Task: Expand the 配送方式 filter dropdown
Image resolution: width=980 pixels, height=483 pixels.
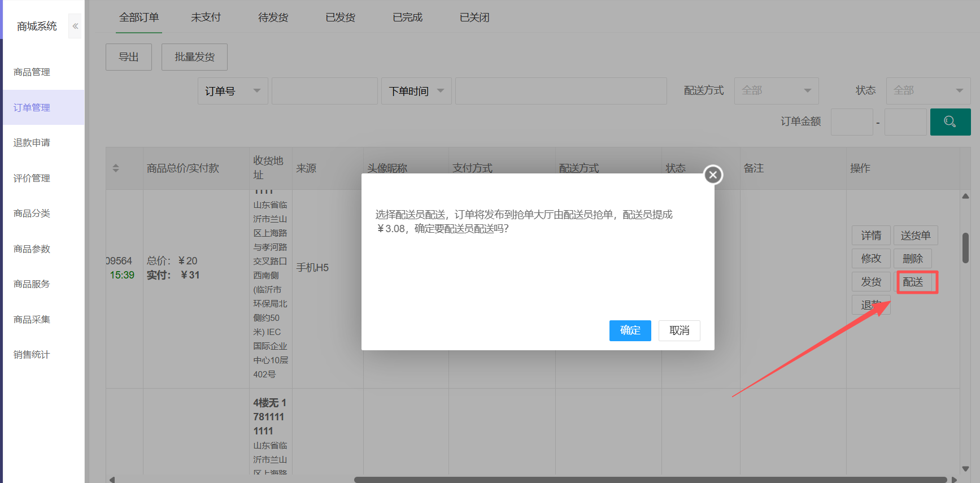Action: tap(776, 90)
